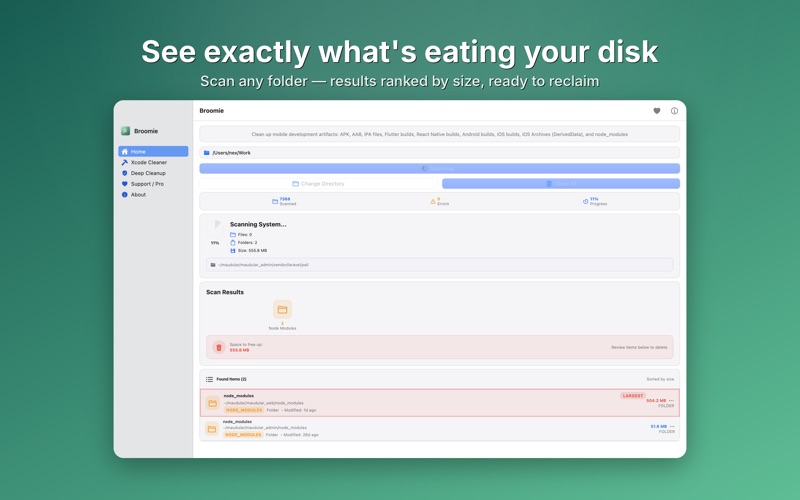Click folder icon of maudular_admin node_modules item
The width and height of the screenshot is (800, 500).
[212, 429]
